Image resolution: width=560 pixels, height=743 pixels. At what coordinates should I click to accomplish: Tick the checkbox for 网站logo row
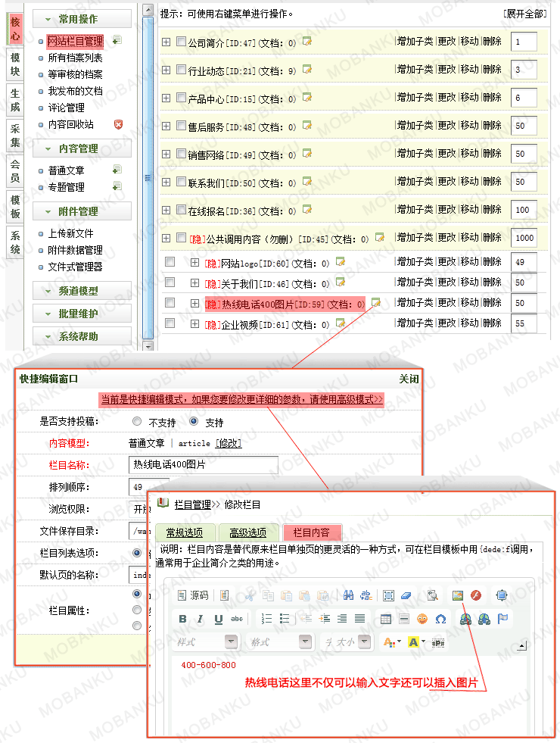click(x=170, y=261)
